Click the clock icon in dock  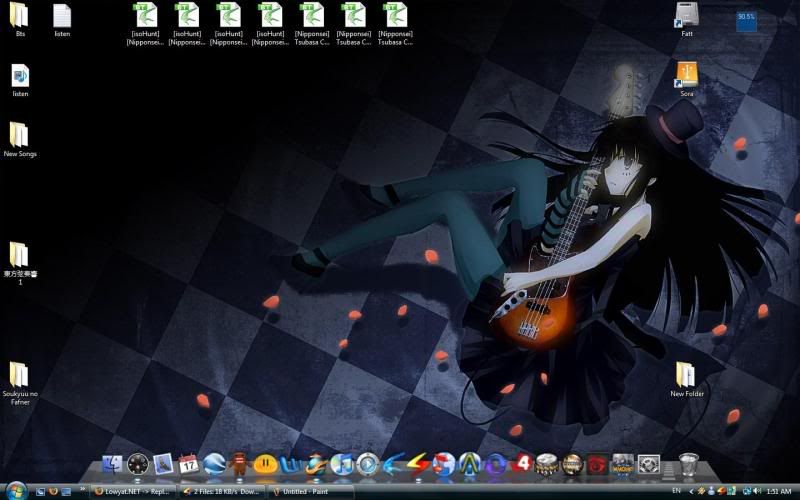[x=138, y=464]
